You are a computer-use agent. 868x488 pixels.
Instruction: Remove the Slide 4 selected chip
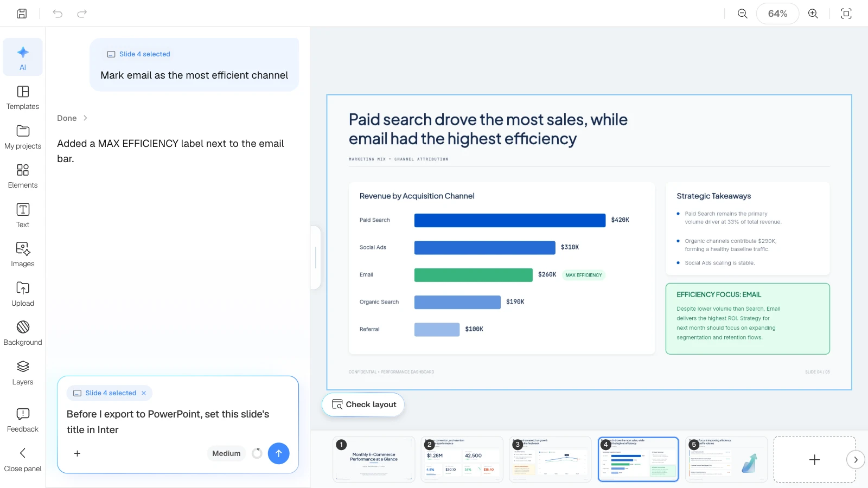pyautogui.click(x=144, y=393)
